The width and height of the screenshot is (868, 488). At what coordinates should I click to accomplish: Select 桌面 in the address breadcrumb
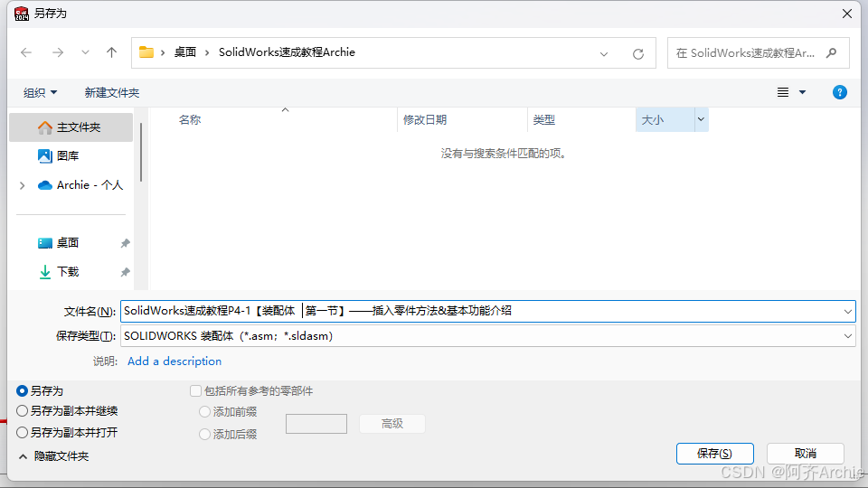click(x=185, y=52)
